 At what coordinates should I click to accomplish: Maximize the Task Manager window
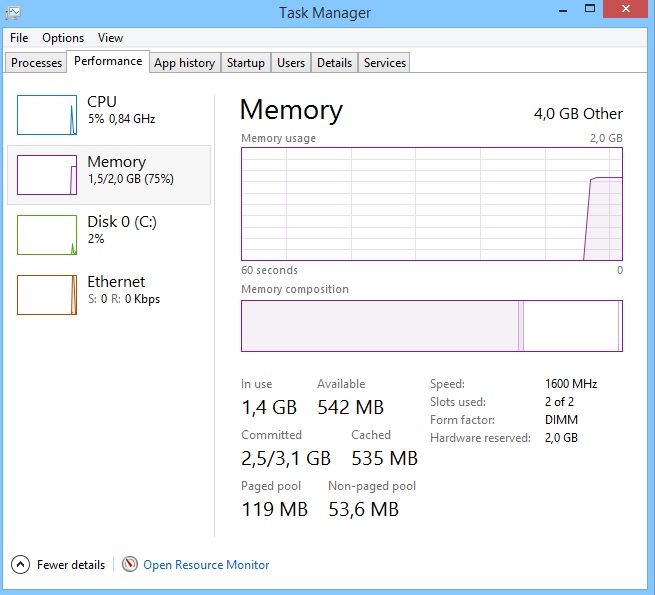[x=589, y=8]
